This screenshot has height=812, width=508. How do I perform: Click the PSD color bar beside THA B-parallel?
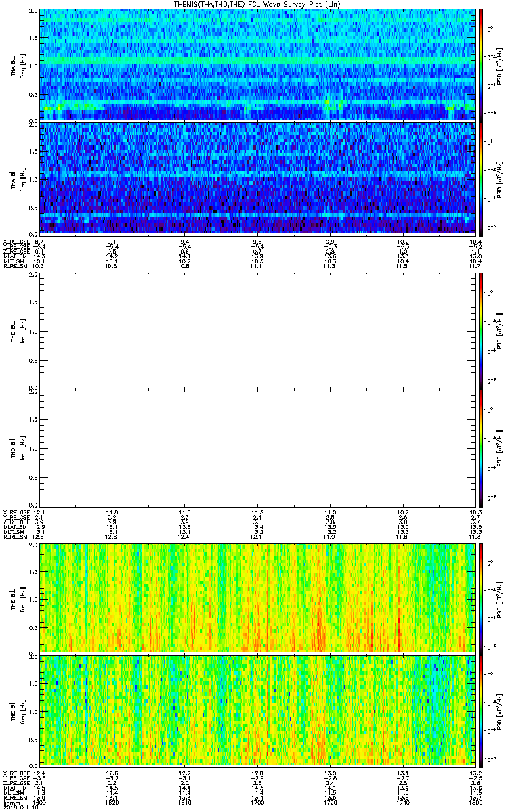click(x=481, y=177)
